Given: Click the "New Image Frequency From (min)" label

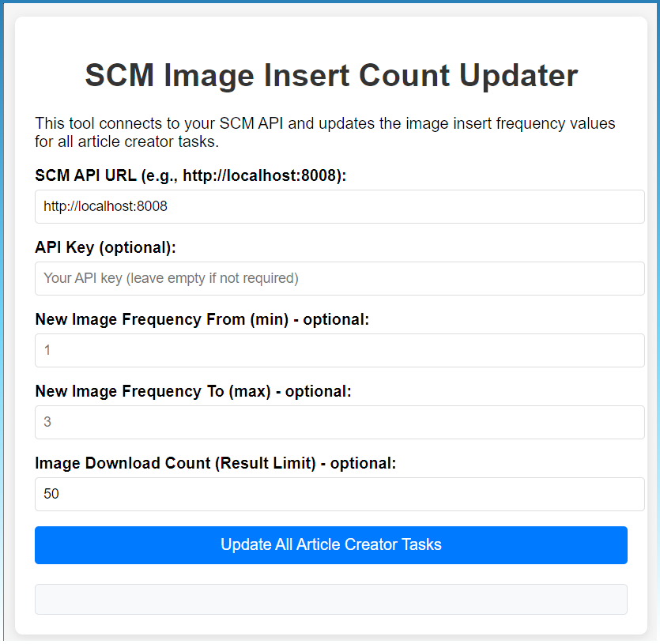Looking at the screenshot, I should pyautogui.click(x=202, y=319).
